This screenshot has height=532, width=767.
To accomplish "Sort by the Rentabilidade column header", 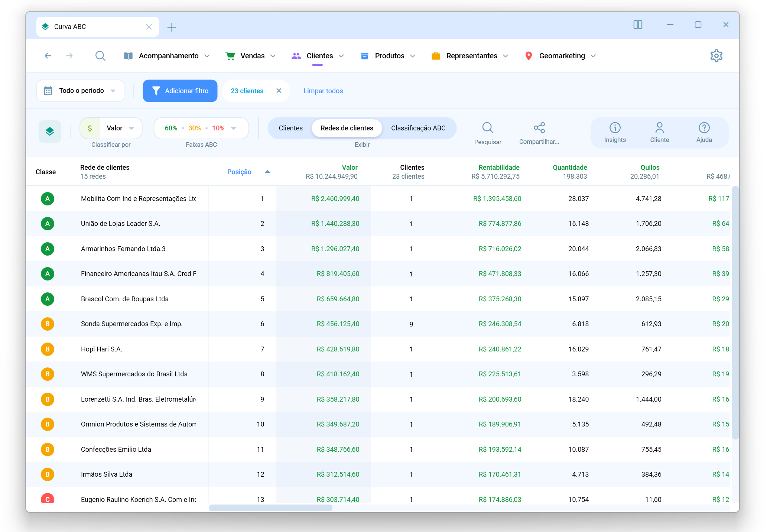I will [499, 168].
